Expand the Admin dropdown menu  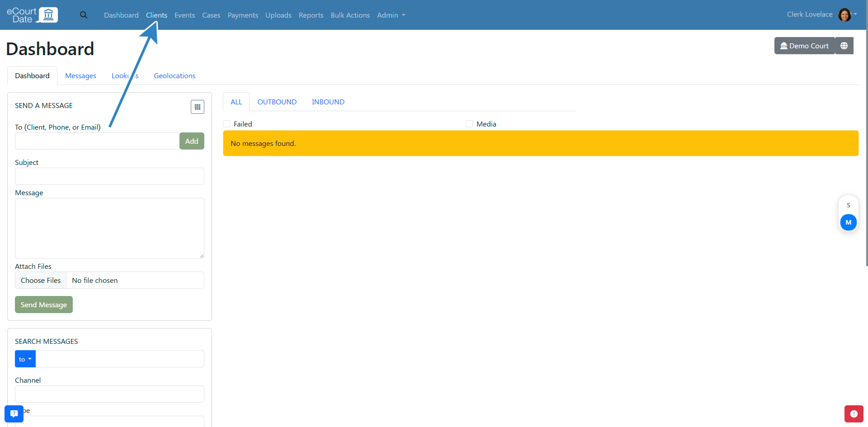click(391, 15)
